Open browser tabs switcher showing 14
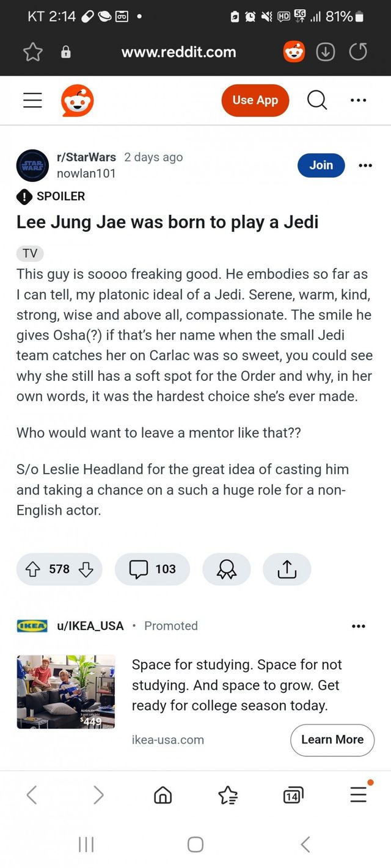391x868 pixels. tap(293, 795)
